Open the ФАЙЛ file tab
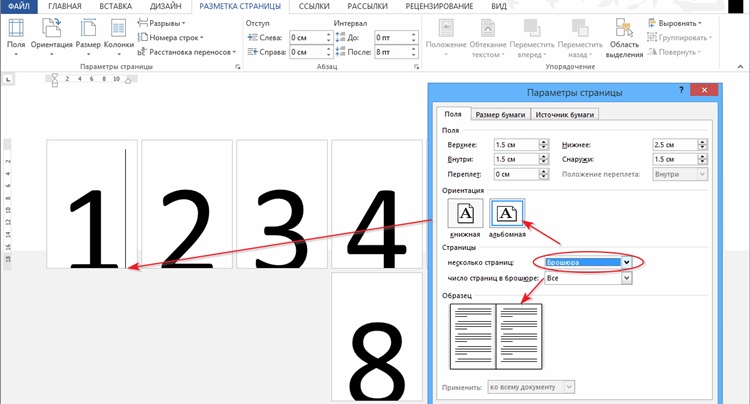Image resolution: width=750 pixels, height=404 pixels. 19,6
